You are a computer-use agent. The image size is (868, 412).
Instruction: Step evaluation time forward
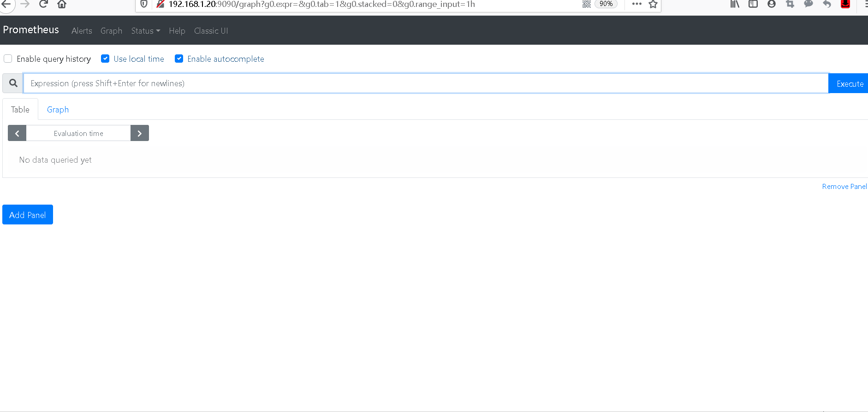[140, 133]
